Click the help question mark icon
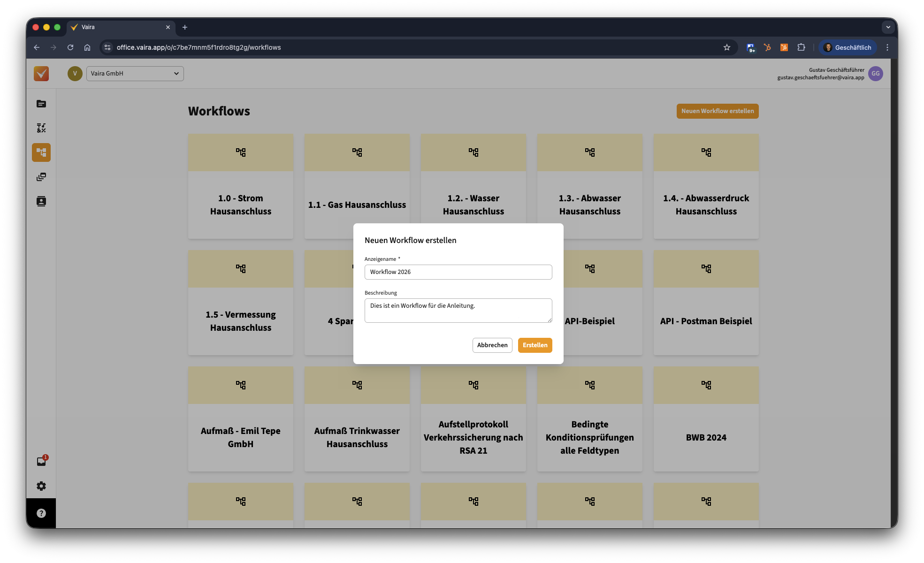 [41, 513]
